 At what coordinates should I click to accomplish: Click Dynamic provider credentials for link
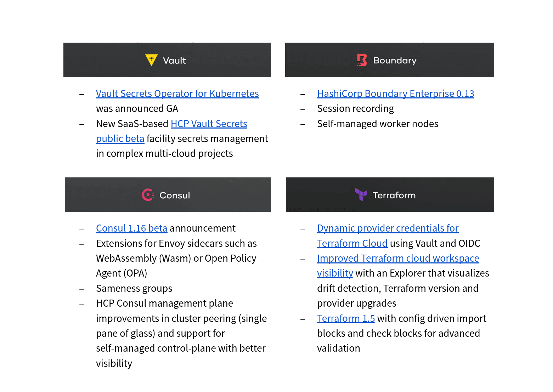tap(388, 228)
